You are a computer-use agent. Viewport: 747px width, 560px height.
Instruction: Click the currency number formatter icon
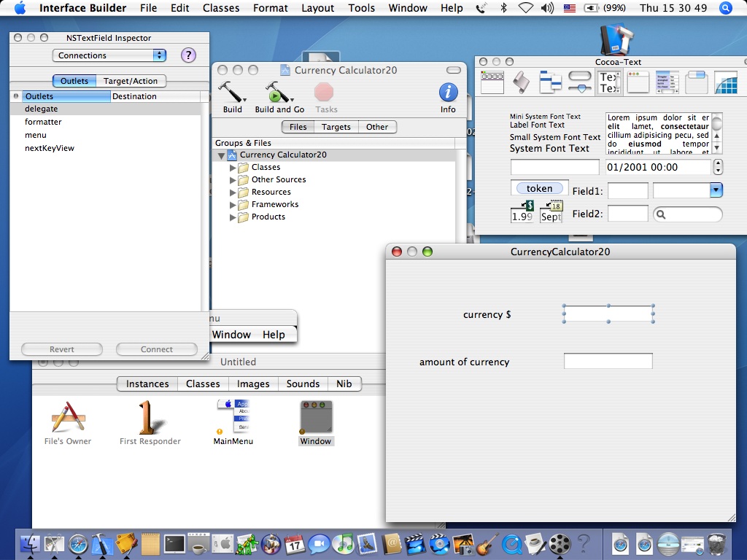[522, 212]
